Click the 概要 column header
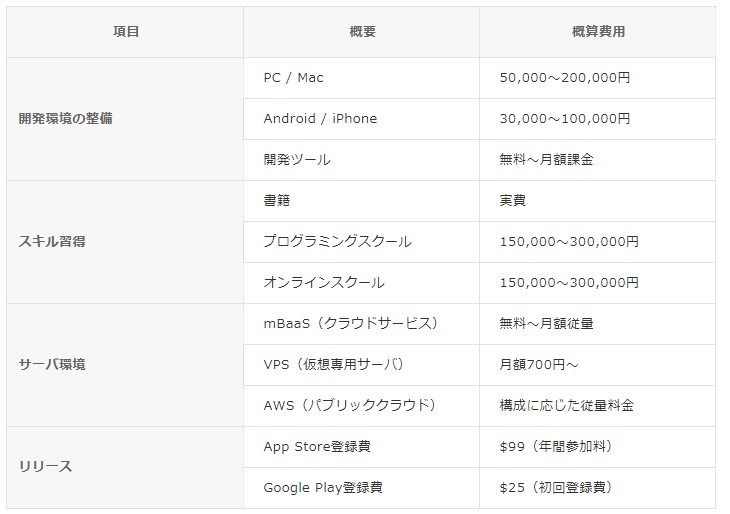This screenshot has height=514, width=730. [x=362, y=32]
